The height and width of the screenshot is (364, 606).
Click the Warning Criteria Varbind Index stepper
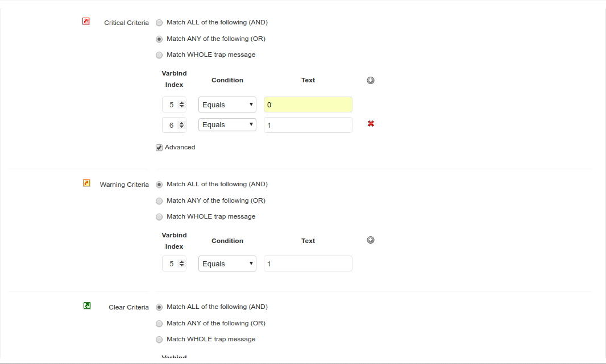tap(174, 264)
